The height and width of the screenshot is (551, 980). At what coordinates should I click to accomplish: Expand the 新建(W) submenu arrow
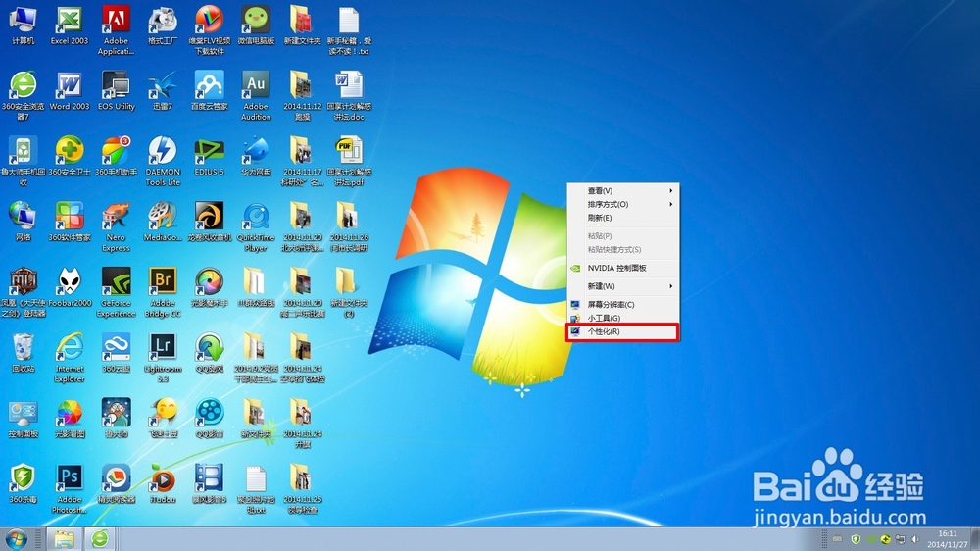(x=671, y=286)
